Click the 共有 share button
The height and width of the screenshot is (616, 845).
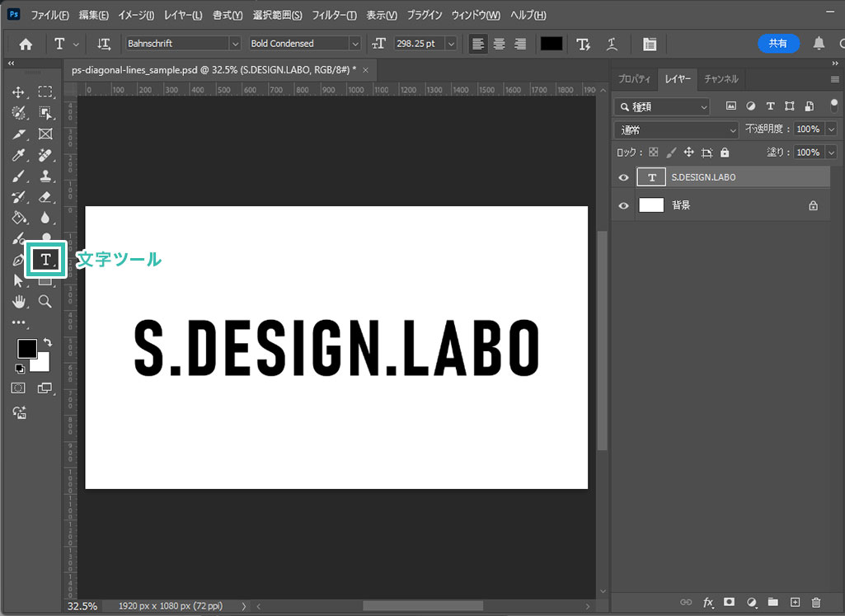pyautogui.click(x=778, y=44)
